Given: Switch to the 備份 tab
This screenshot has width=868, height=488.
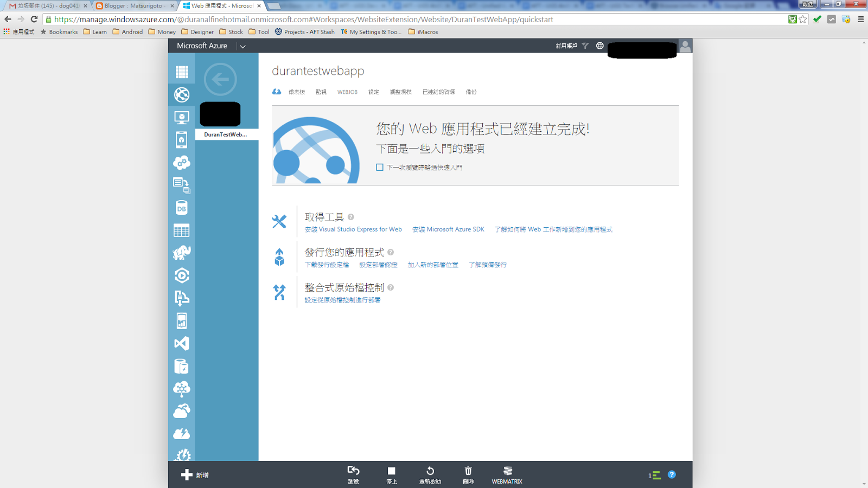Looking at the screenshot, I should tap(471, 92).
